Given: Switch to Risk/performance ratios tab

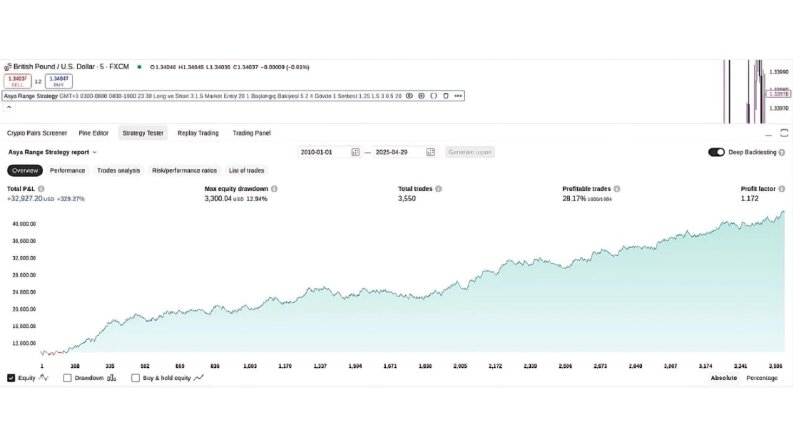Looking at the screenshot, I should [x=185, y=170].
